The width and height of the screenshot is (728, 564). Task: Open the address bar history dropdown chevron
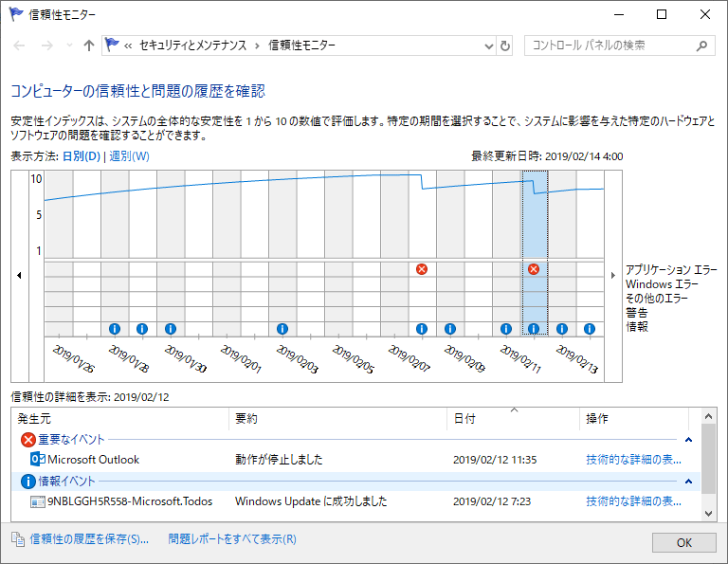coord(488,45)
